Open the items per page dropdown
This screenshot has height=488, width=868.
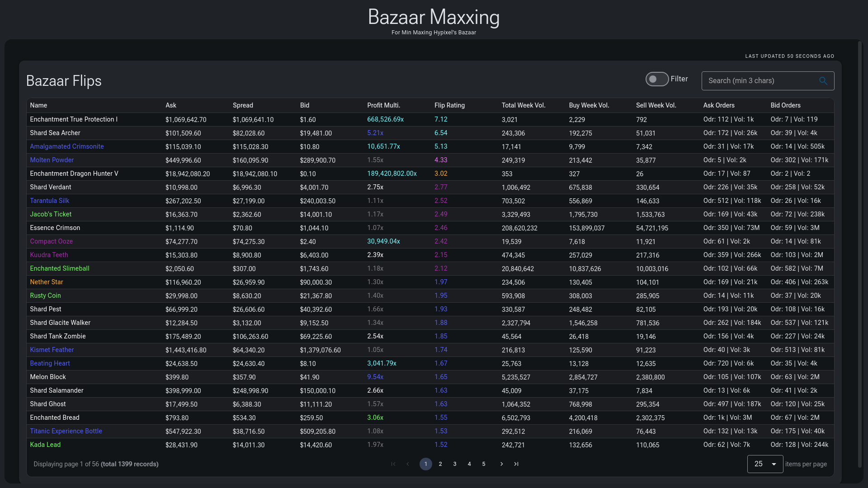[x=765, y=464]
